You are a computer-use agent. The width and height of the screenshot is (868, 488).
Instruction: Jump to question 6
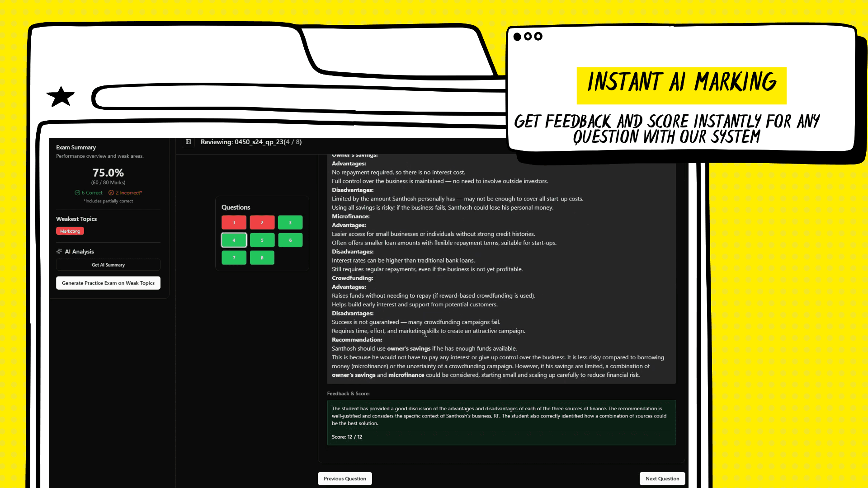[290, 240]
